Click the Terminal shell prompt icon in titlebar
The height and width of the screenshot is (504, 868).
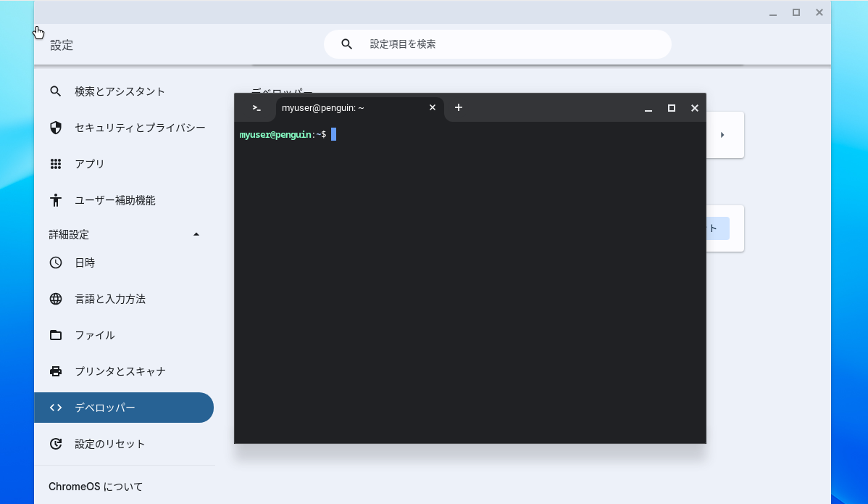[x=255, y=107]
